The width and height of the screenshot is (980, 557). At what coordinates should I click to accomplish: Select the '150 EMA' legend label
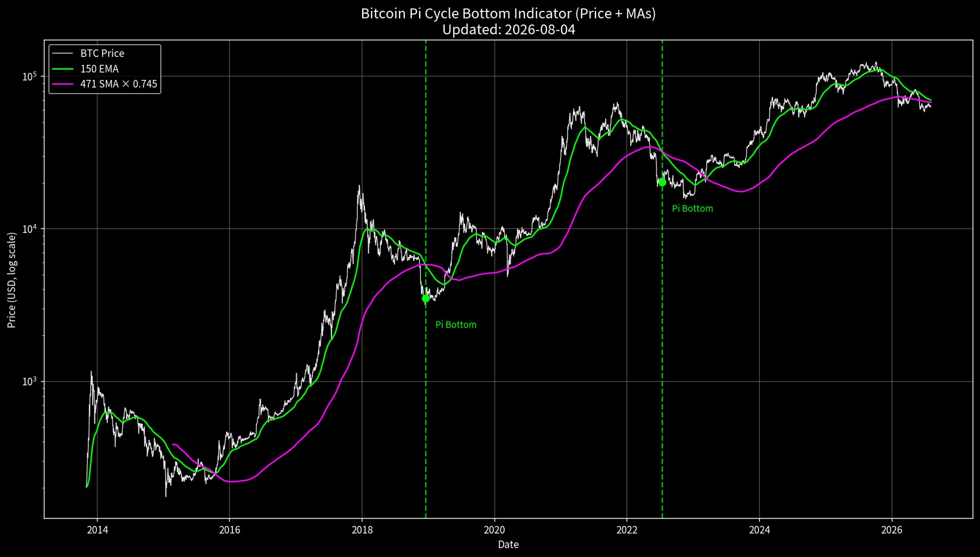click(99, 69)
